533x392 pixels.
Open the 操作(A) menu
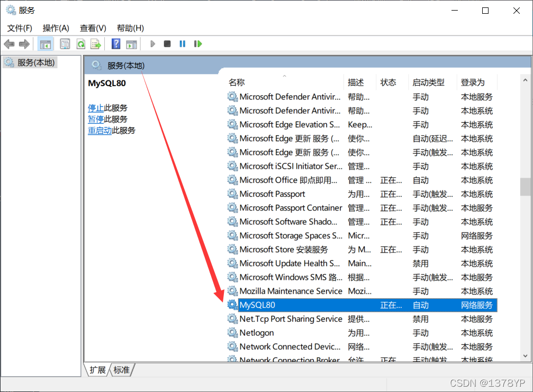coord(56,28)
